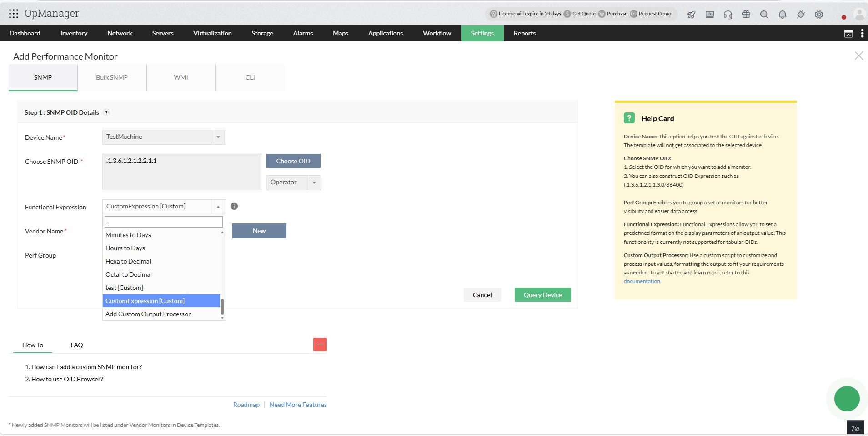Image resolution: width=868 pixels, height=436 pixels.
Task: Click the Cancel button
Action: coord(482,295)
